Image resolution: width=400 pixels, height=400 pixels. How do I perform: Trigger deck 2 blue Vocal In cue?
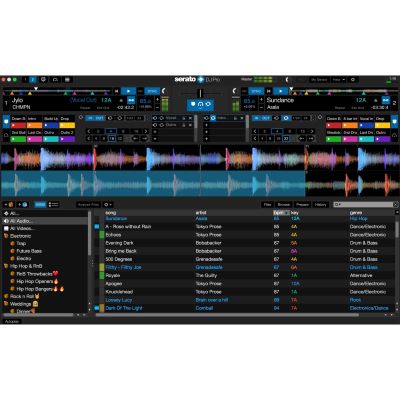point(366,125)
